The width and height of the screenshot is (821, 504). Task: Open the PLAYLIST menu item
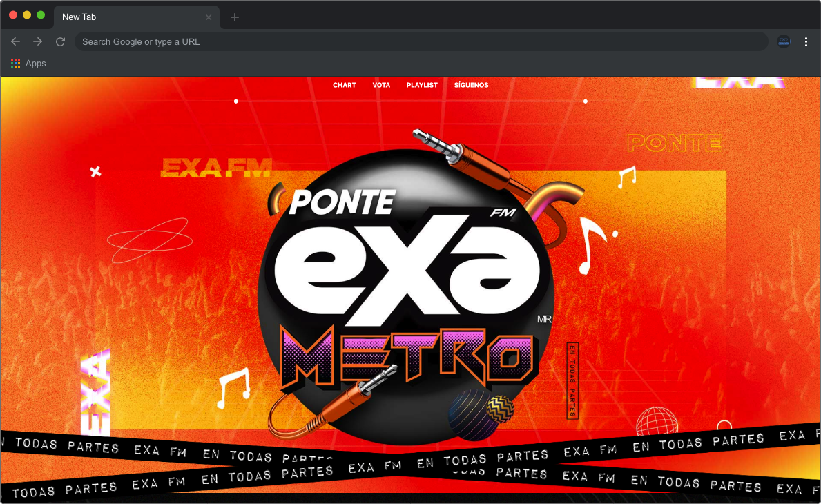422,85
